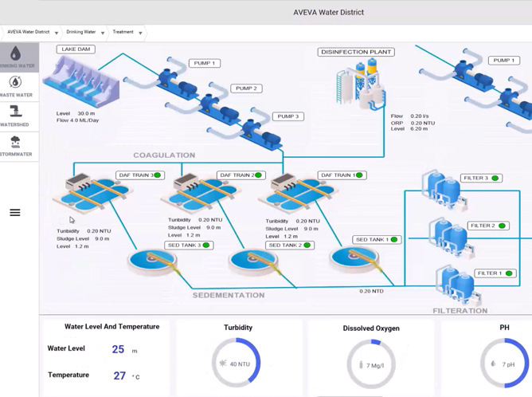The width and height of the screenshot is (532, 397).
Task: Click the PUMP 2 label
Action: point(246,88)
